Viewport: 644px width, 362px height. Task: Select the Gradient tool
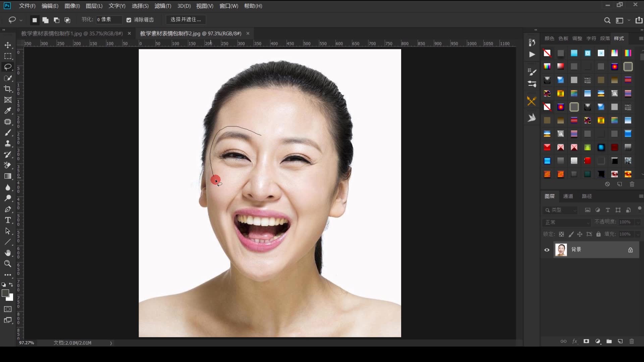pos(8,176)
